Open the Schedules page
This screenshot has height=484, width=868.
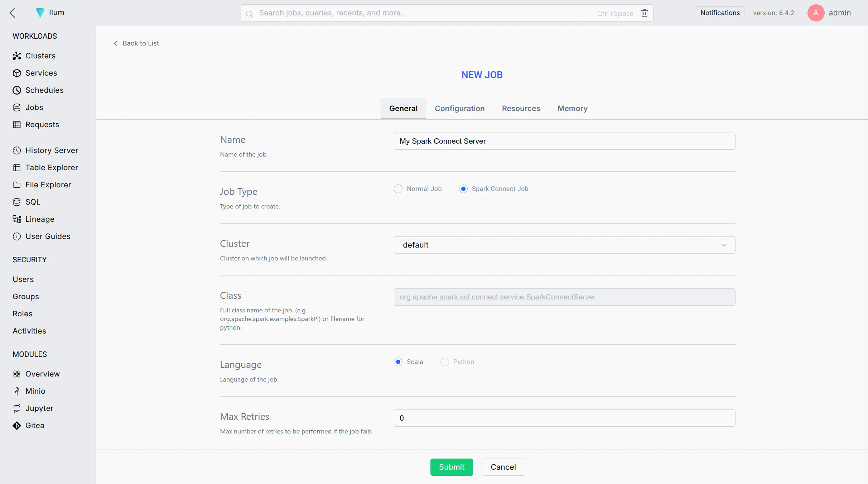(x=45, y=90)
